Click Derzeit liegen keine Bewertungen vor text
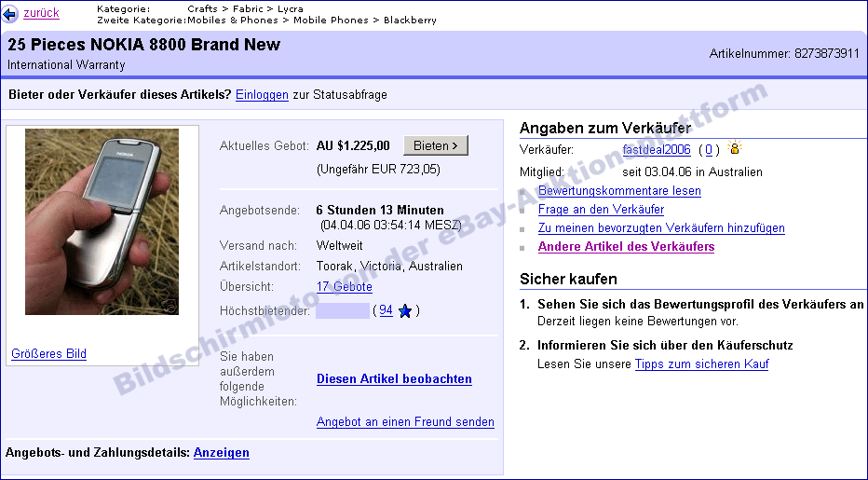 tap(638, 321)
